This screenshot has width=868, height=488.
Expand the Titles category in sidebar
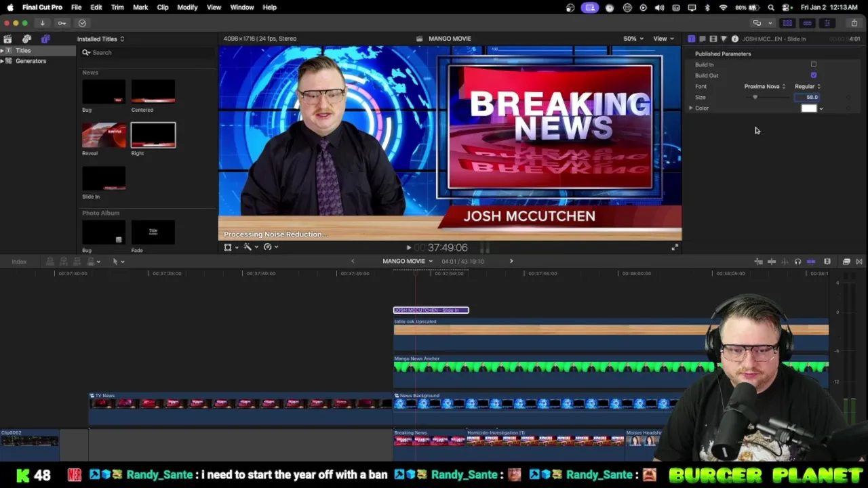tap(2, 51)
